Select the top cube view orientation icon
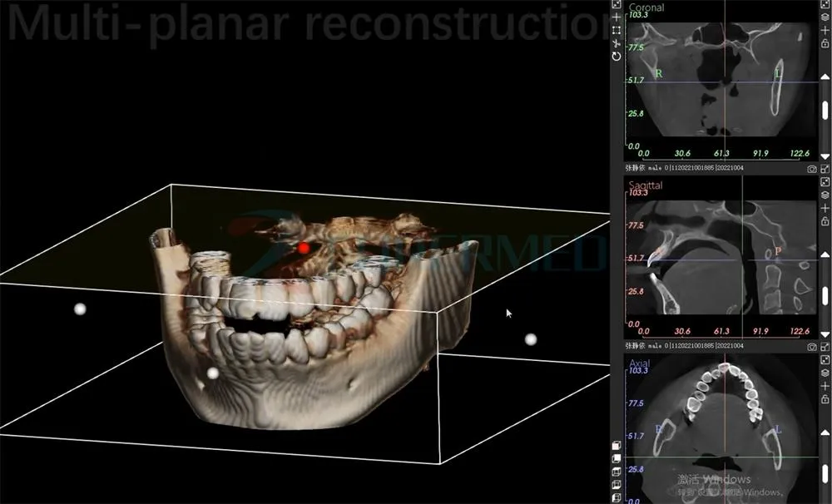 click(616, 446)
